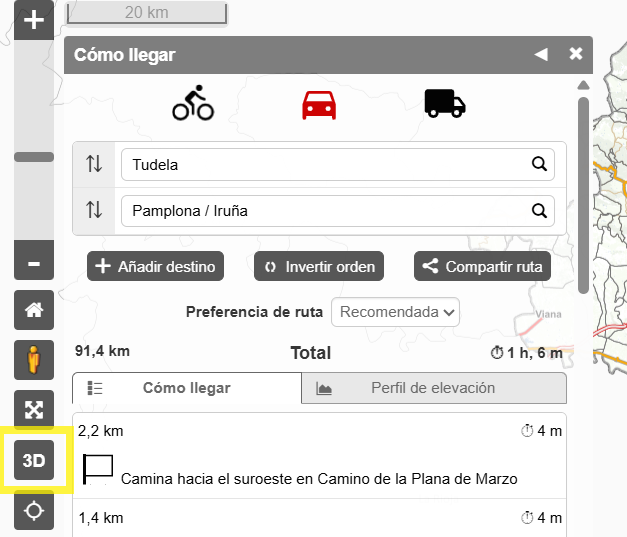627x537 pixels.
Task: Locate my current position
Action: click(x=34, y=511)
